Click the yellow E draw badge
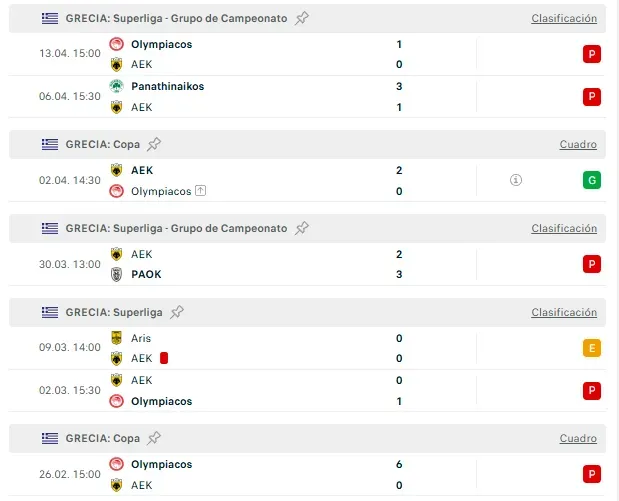This screenshot has width=619, height=501. 592,348
